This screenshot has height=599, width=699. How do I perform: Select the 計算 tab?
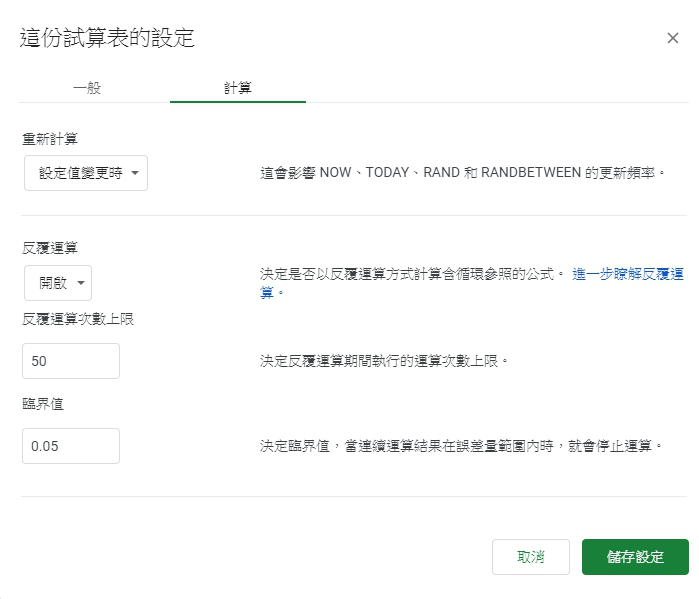(238, 88)
